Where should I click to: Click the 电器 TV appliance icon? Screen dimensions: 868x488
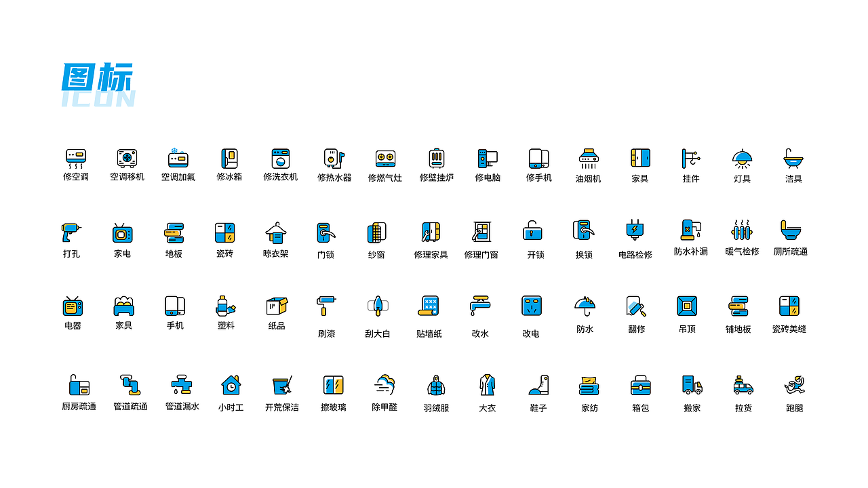[73, 306]
